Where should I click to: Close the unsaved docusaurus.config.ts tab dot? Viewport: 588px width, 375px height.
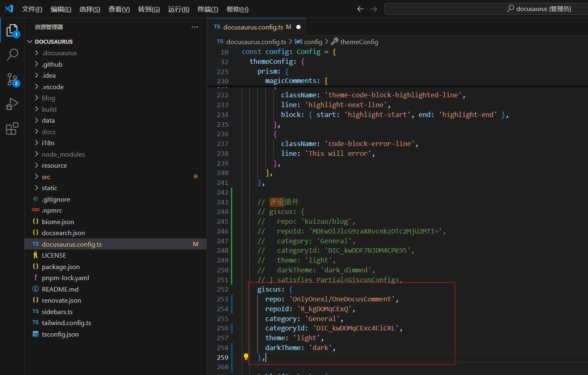[298, 27]
